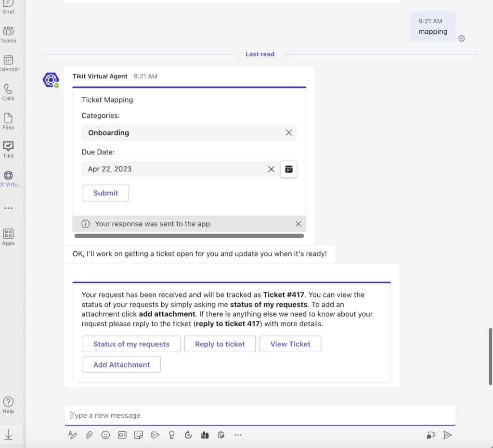The image size is (493, 448).
Task: Open Help in sidebar
Action: click(8, 405)
